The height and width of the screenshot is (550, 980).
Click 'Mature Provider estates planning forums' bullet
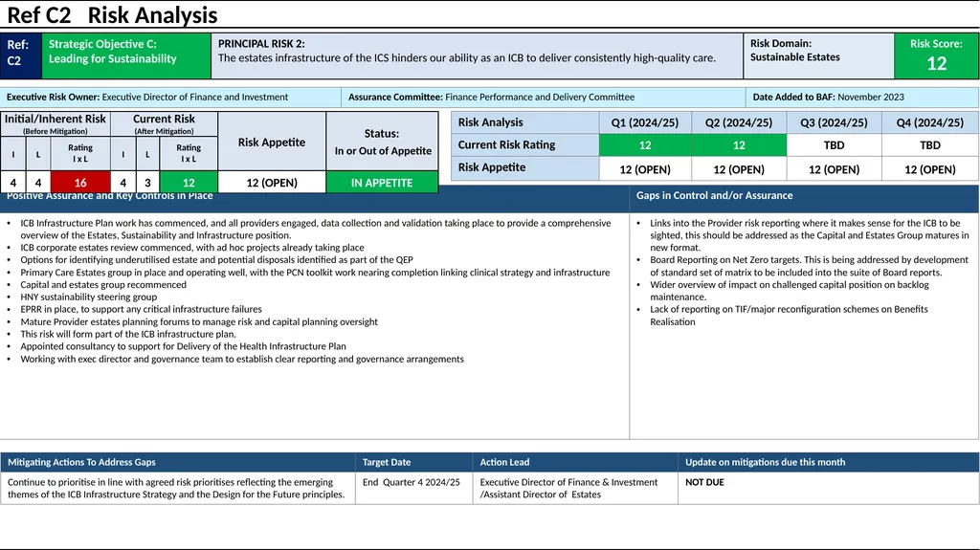click(x=199, y=321)
